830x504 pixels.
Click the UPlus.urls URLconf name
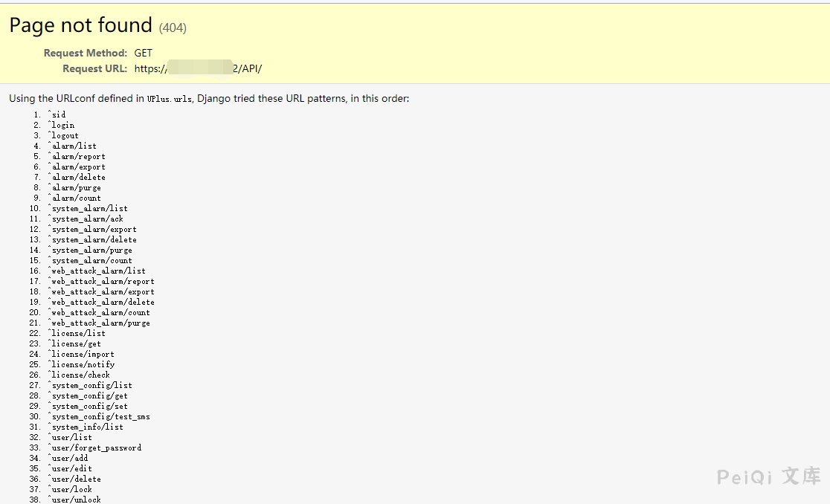(170, 99)
